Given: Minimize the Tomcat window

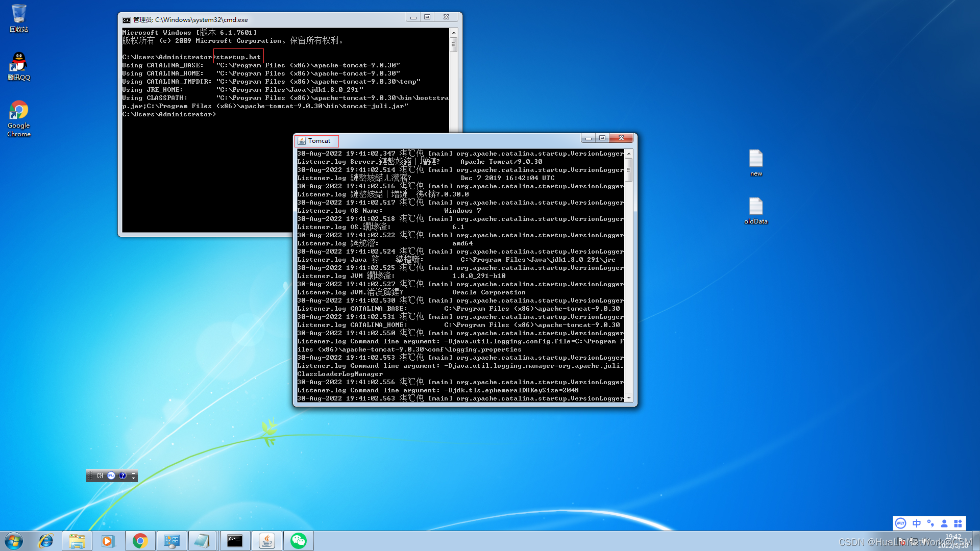Looking at the screenshot, I should (589, 138).
